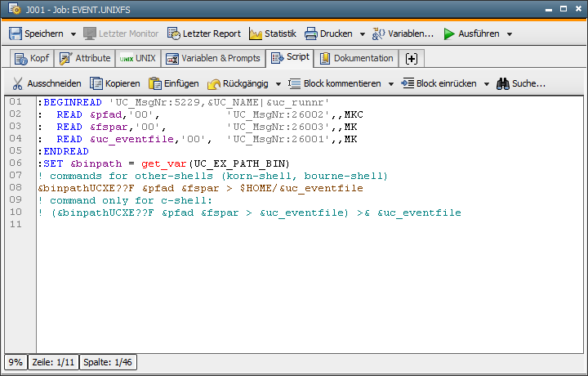Click MKC at end of line 02

point(354,114)
